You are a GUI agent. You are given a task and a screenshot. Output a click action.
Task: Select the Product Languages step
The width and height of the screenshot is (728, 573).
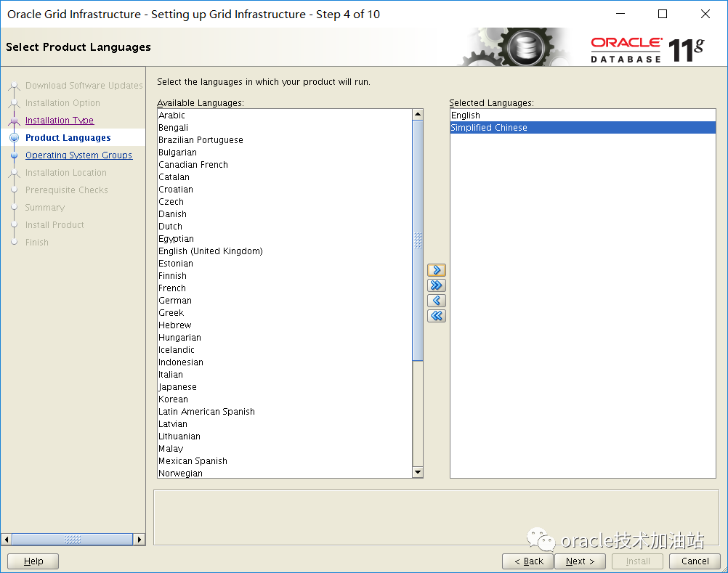[68, 138]
